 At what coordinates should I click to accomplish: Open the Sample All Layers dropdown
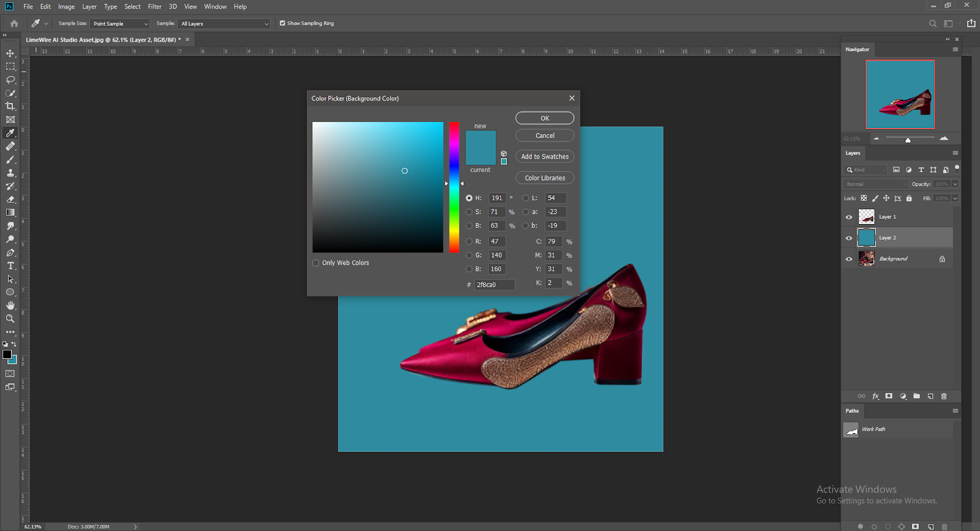click(224, 23)
